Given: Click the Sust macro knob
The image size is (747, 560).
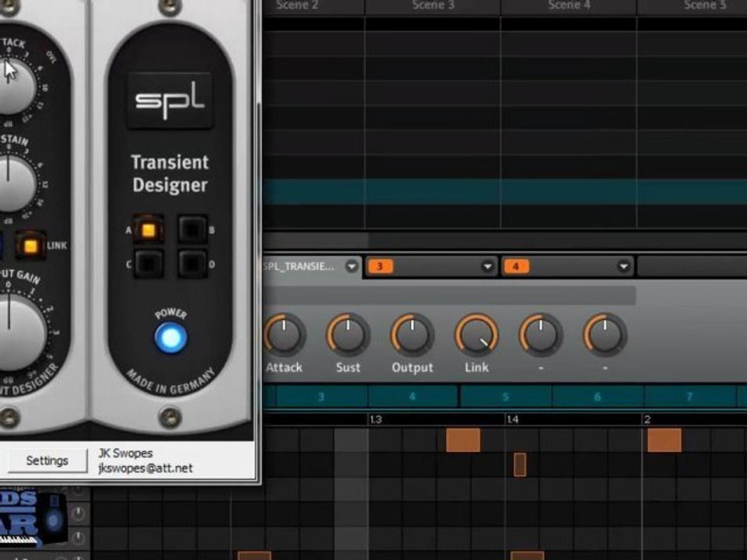Looking at the screenshot, I should pos(349,334).
